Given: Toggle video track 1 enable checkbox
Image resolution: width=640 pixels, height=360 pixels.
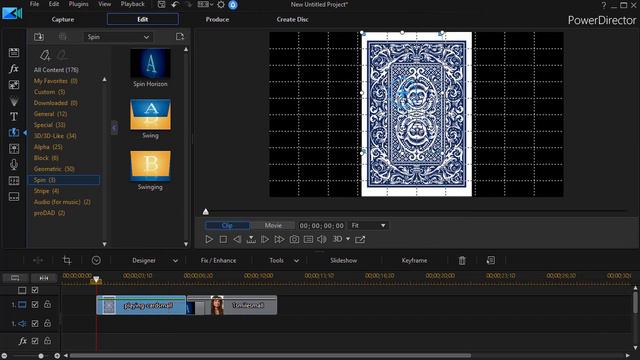Looking at the screenshot, I should [35, 304].
